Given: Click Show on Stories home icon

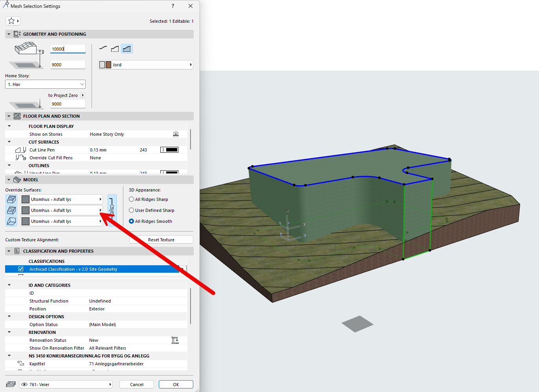Looking at the screenshot, I should 176,134.
